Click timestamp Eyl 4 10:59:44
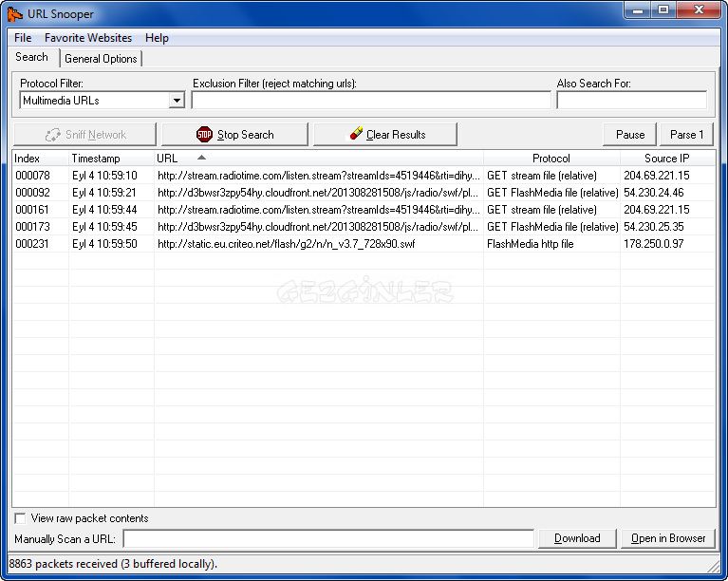Image resolution: width=728 pixels, height=581 pixels. pyautogui.click(x=104, y=210)
